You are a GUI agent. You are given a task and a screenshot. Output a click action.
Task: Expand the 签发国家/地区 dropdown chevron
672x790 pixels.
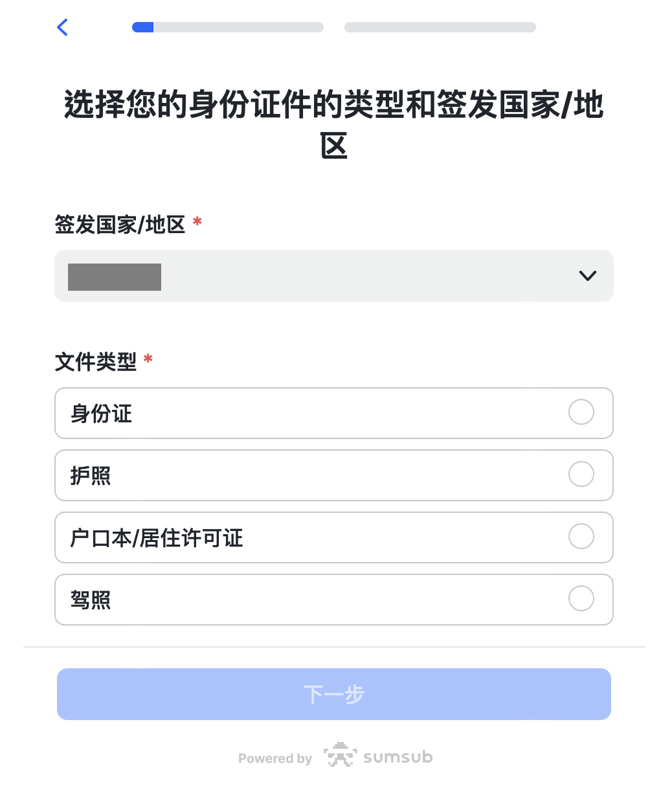587,276
